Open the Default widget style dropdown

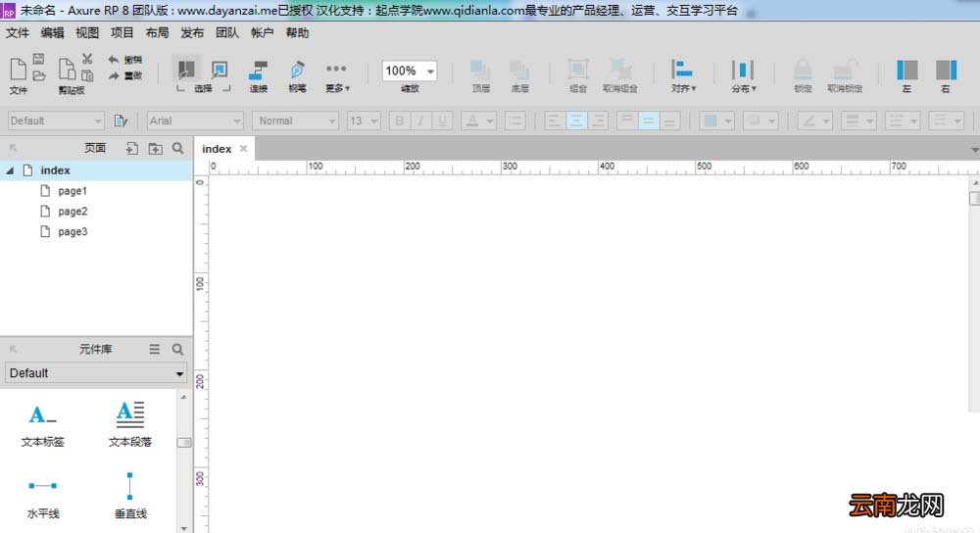point(56,121)
